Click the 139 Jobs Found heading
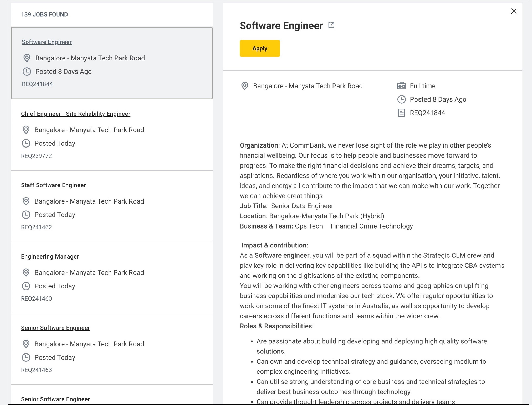The height and width of the screenshot is (405, 532). [44, 14]
